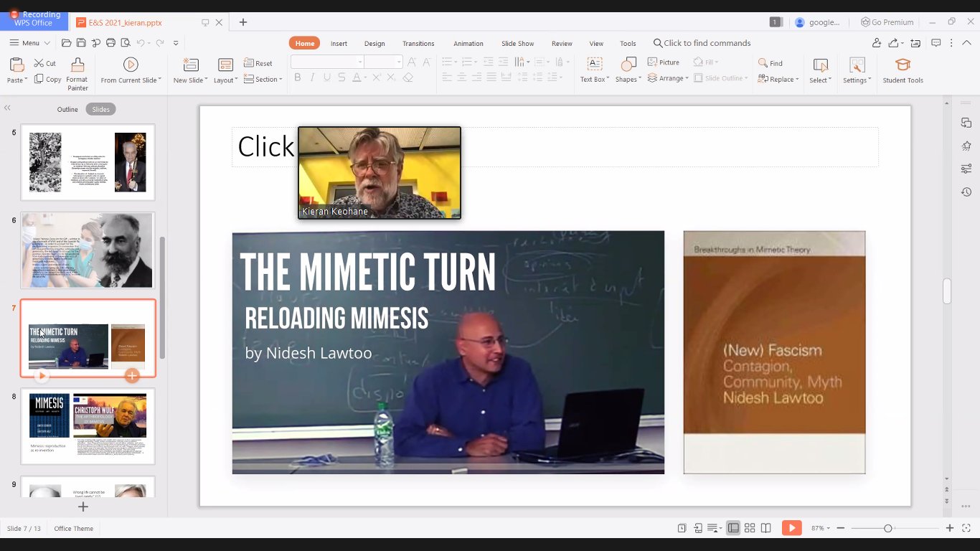Open the Animation tab
Image resolution: width=980 pixels, height=551 pixels.
click(468, 43)
